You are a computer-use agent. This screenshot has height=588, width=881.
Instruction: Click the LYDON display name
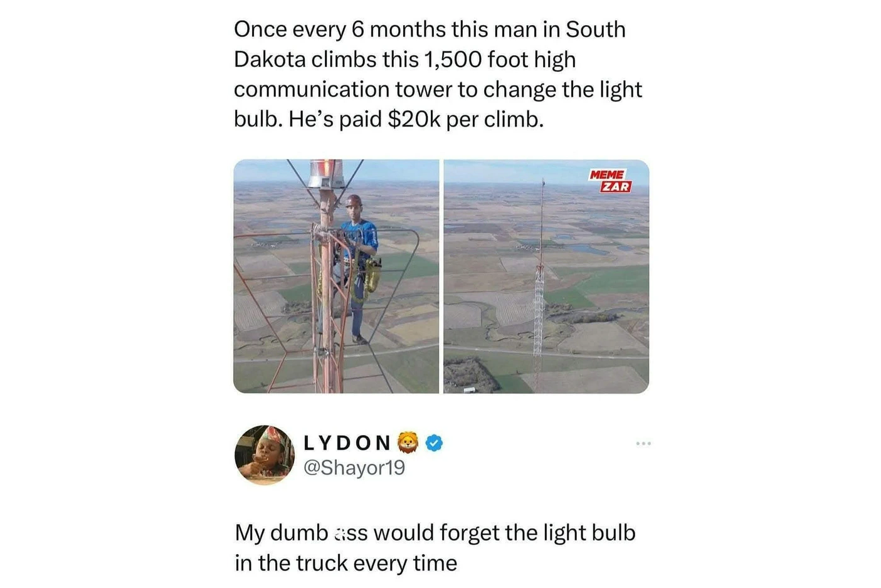tap(347, 443)
